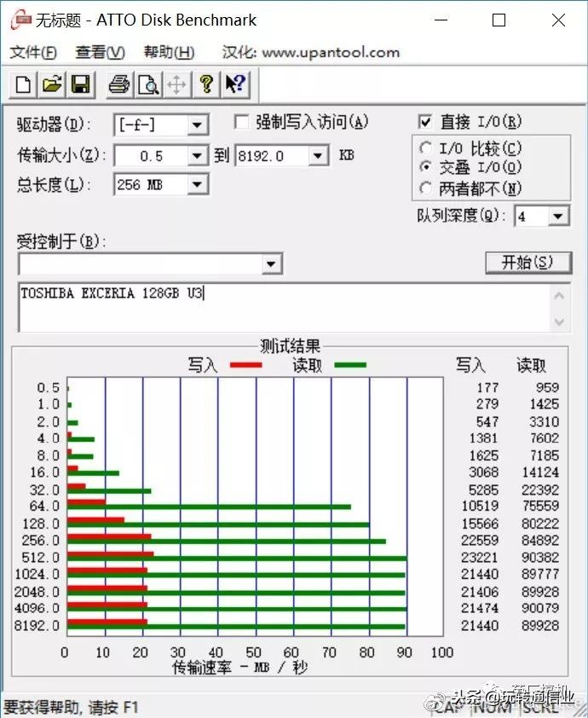Screen dimensions: 588x718
Task: Click the write value 23221
Action: (x=480, y=558)
